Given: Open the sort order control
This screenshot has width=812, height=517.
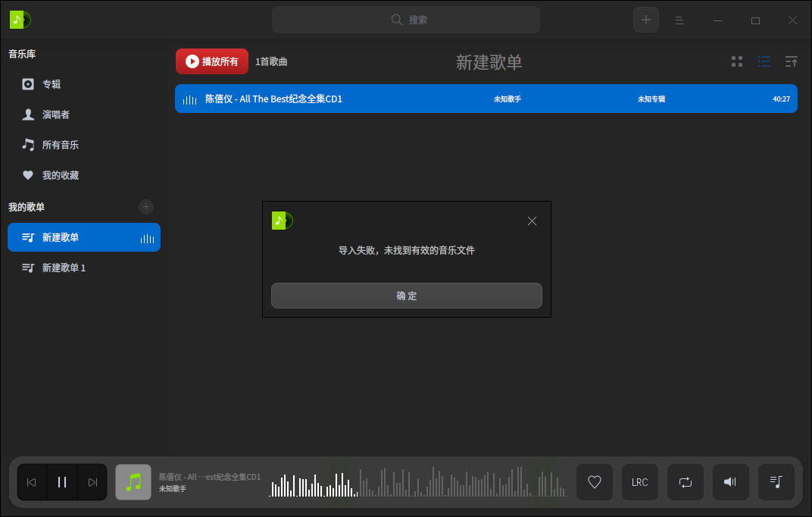Looking at the screenshot, I should (791, 61).
